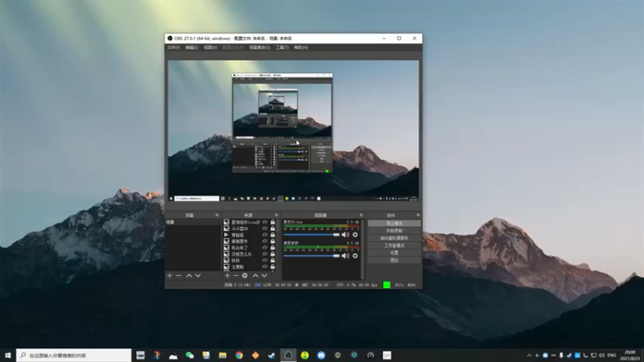
Task: Click the 麦克风/Aux volume slider
Action: coord(312,235)
